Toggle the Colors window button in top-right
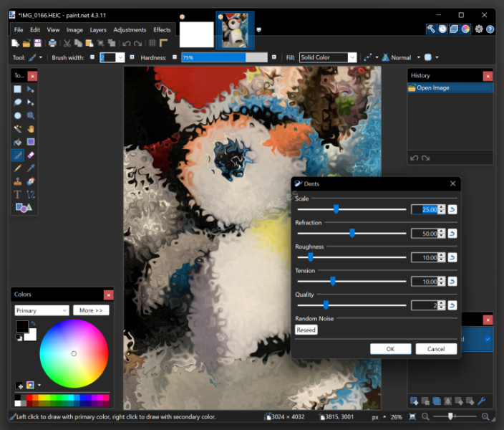 tap(465, 29)
